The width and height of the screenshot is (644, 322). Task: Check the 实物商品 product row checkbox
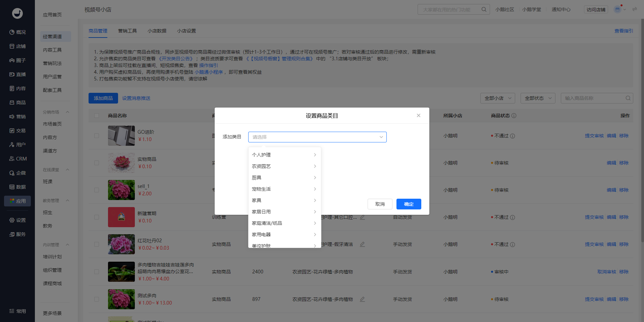click(x=97, y=163)
